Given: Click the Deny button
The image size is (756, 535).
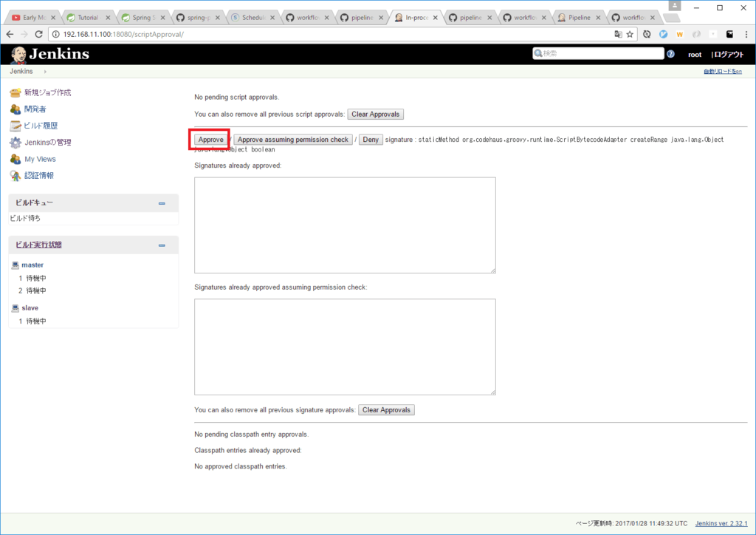Looking at the screenshot, I should coord(370,140).
